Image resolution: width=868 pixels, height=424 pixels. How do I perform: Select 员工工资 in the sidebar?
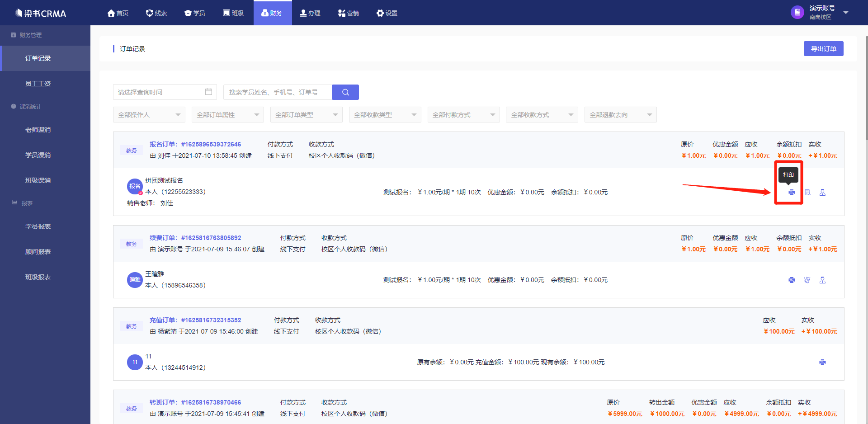coord(45,84)
